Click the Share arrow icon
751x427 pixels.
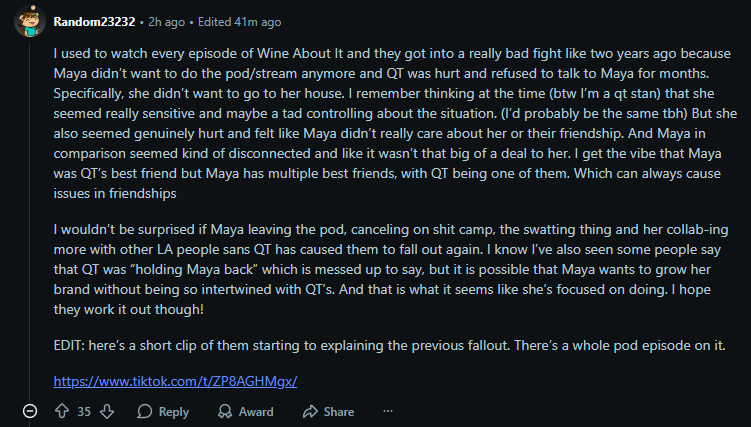[309, 411]
